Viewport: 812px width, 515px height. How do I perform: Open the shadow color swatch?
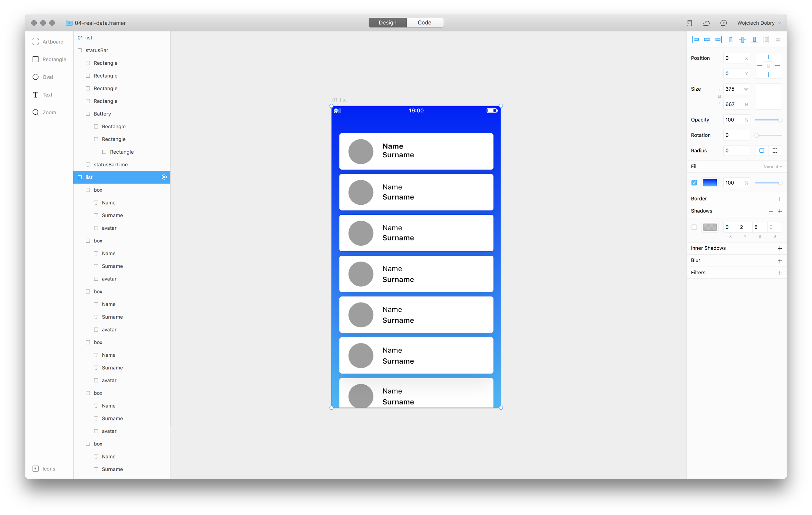pos(710,227)
